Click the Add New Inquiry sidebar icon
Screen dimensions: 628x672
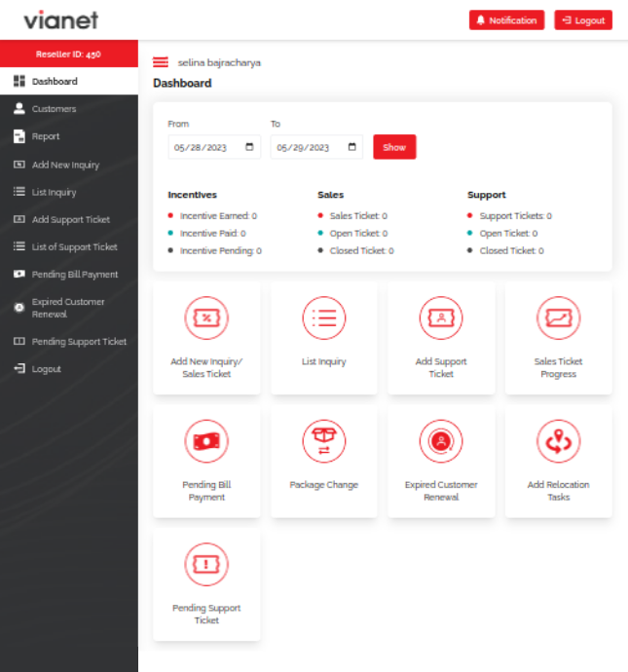[x=19, y=165]
